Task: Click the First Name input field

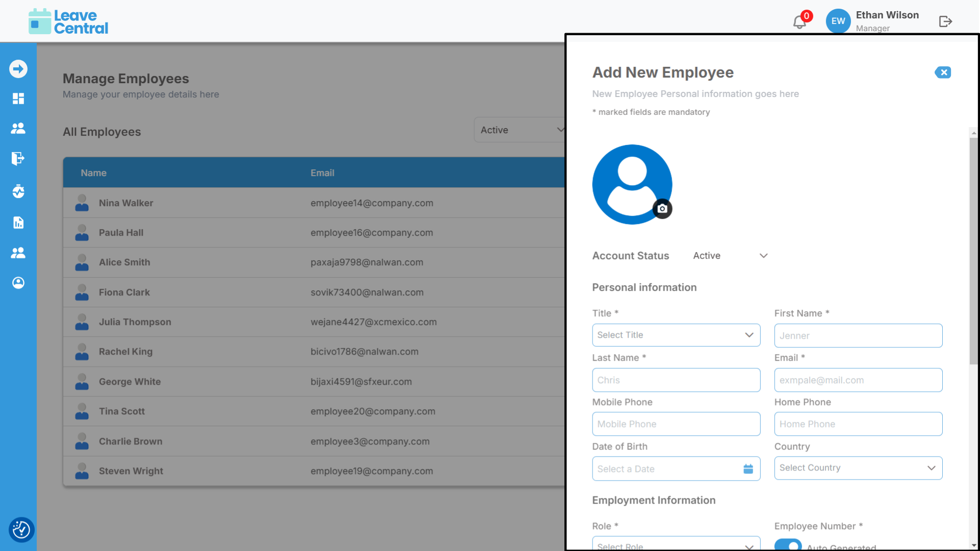Action: tap(858, 336)
